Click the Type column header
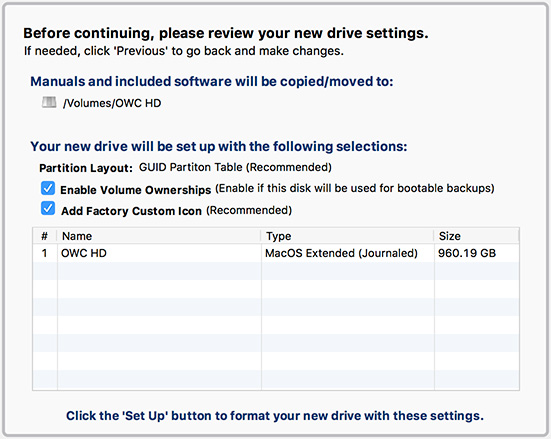The width and height of the screenshot is (551, 439). pos(348,236)
